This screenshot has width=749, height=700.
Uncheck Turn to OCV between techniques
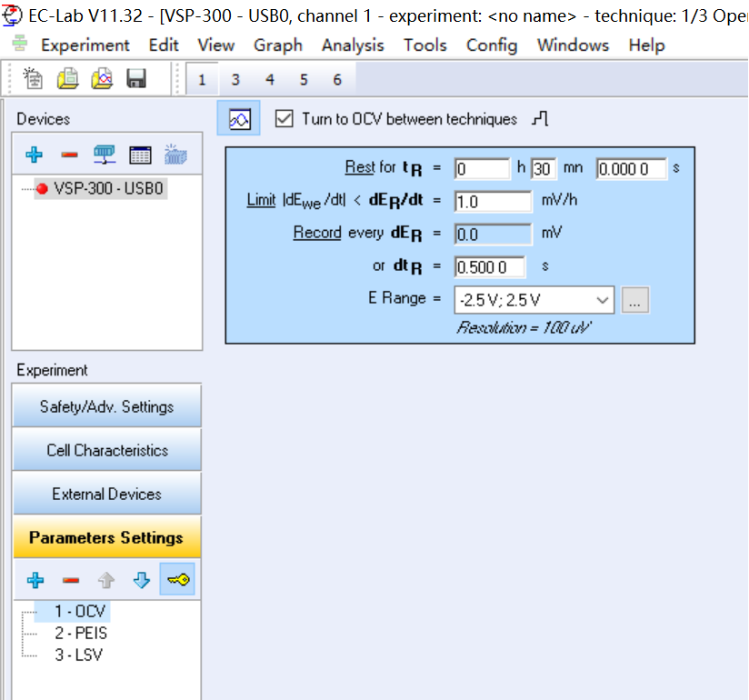[x=285, y=119]
